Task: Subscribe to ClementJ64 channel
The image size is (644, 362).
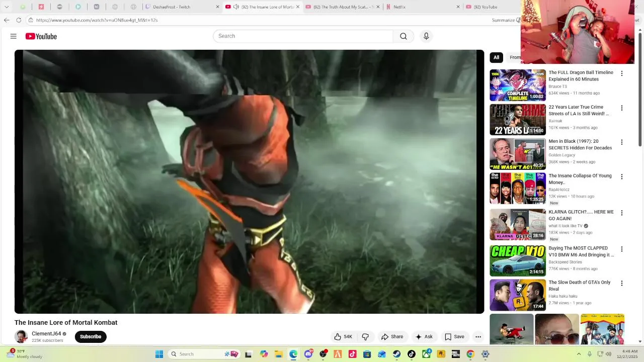Action: (x=91, y=337)
